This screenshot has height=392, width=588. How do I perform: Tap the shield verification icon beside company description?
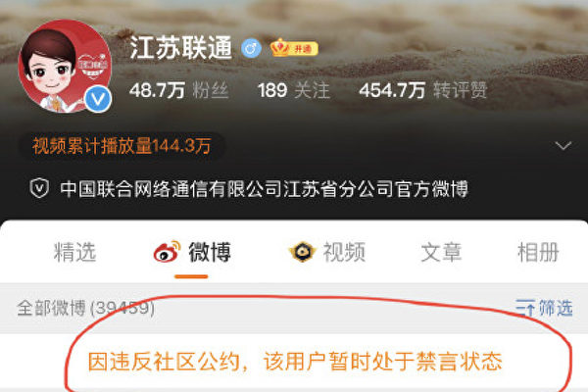(39, 188)
